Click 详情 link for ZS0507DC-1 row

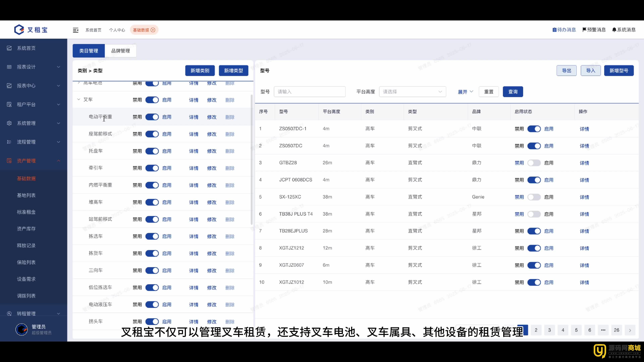(584, 129)
